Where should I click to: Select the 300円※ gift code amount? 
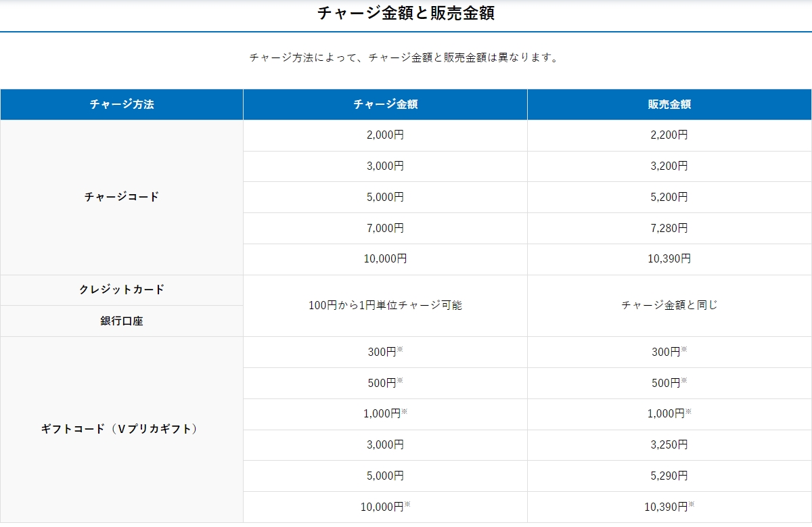pos(385,351)
